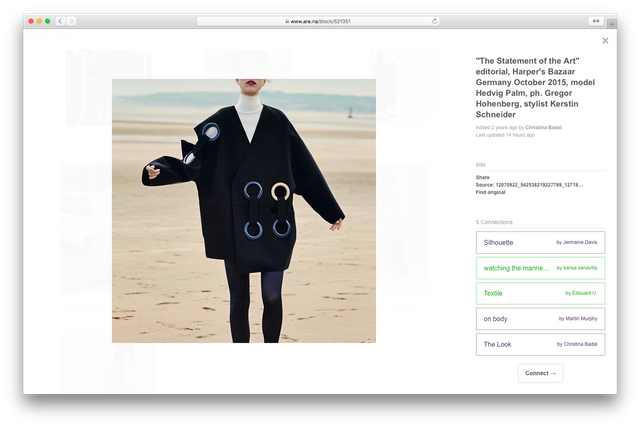Open the Silhouette channel connection
This screenshot has height=427, width=640.
tap(540, 242)
